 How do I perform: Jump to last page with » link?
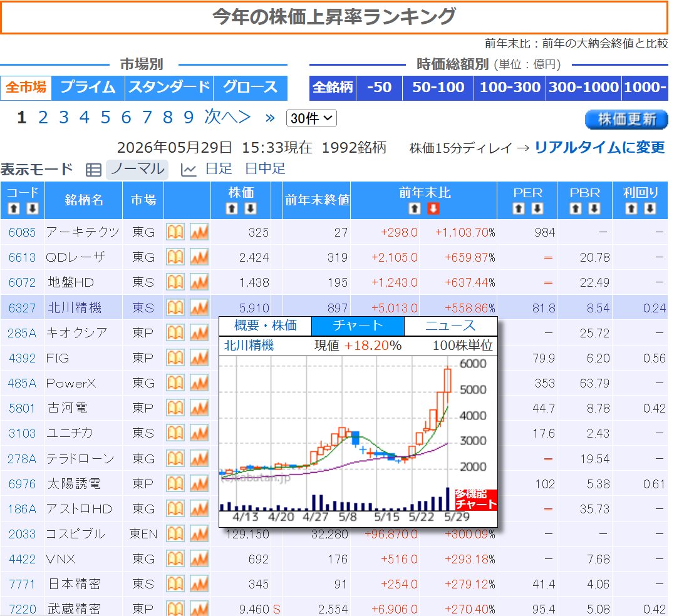270,118
